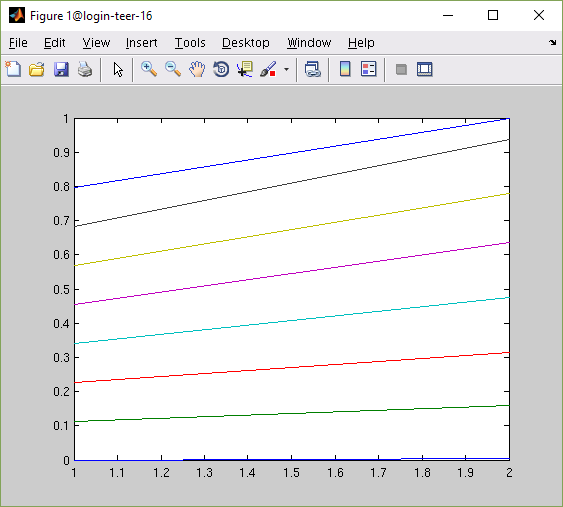Insert a legend using the toolbar icon
Image resolution: width=563 pixels, height=507 pixels.
[368, 69]
